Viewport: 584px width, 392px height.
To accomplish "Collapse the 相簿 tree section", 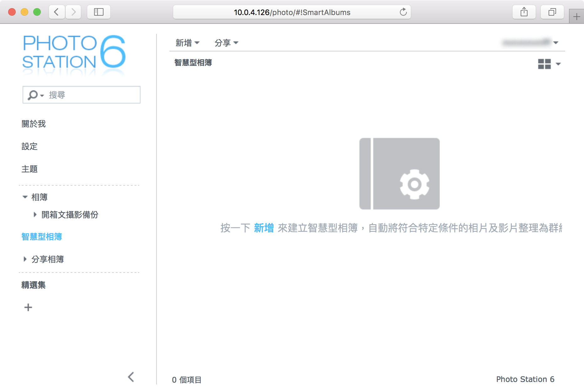I will pos(25,197).
